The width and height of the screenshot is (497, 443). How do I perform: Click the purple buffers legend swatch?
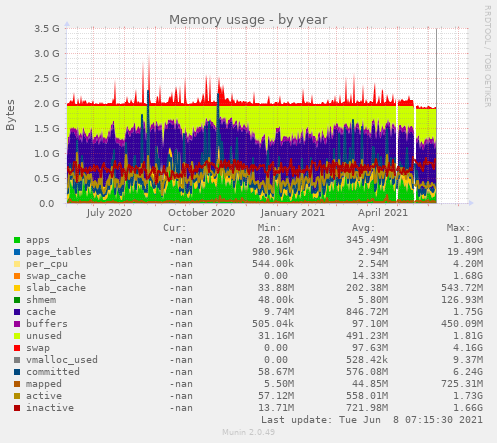point(17,324)
